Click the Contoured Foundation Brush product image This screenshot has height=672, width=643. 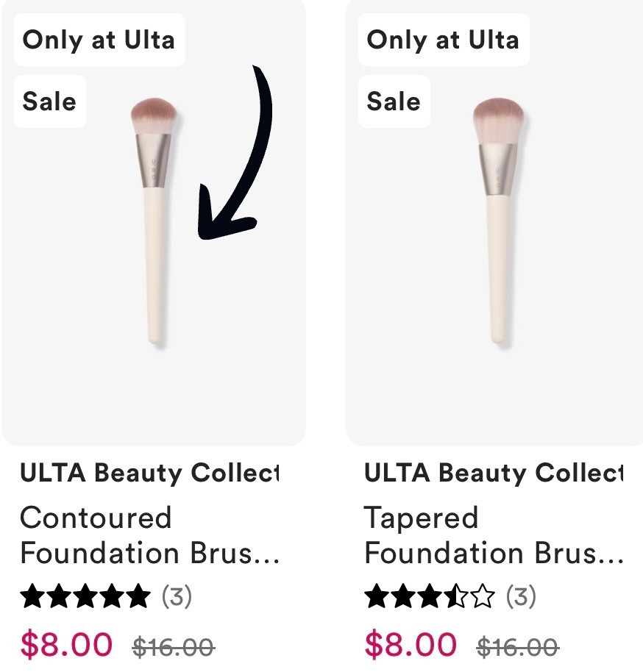(x=154, y=221)
